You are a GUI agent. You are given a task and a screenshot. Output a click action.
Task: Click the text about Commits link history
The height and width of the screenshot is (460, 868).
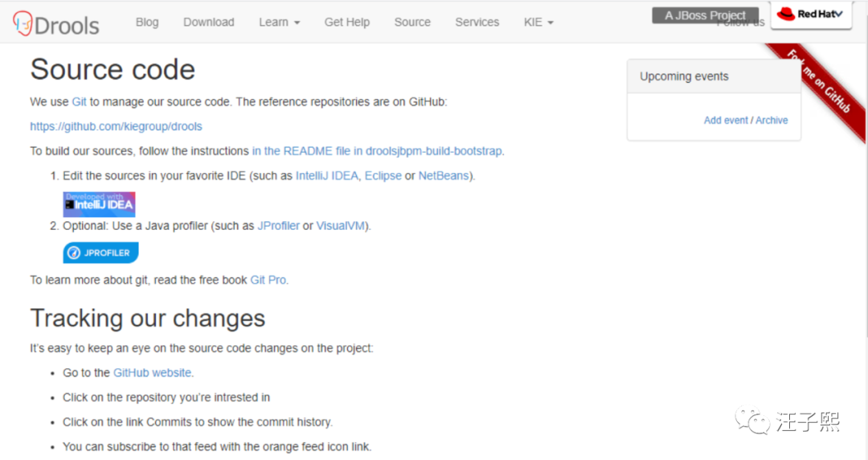click(198, 422)
